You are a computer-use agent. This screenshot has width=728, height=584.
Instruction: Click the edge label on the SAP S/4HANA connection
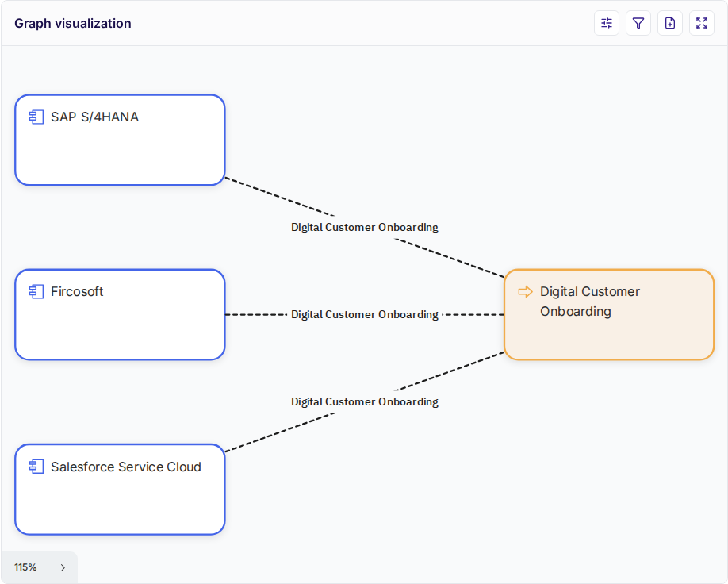(x=365, y=227)
